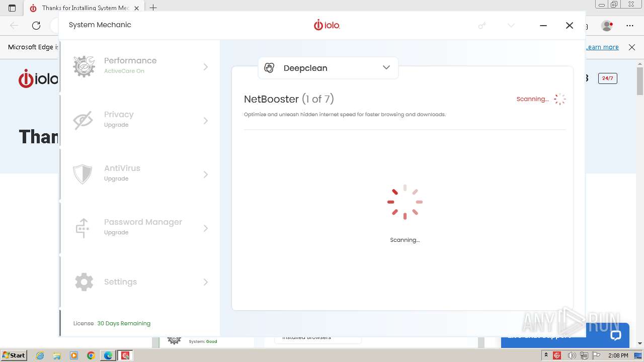Click the Deepclean hand icon
This screenshot has width=644, height=362.
pyautogui.click(x=269, y=68)
